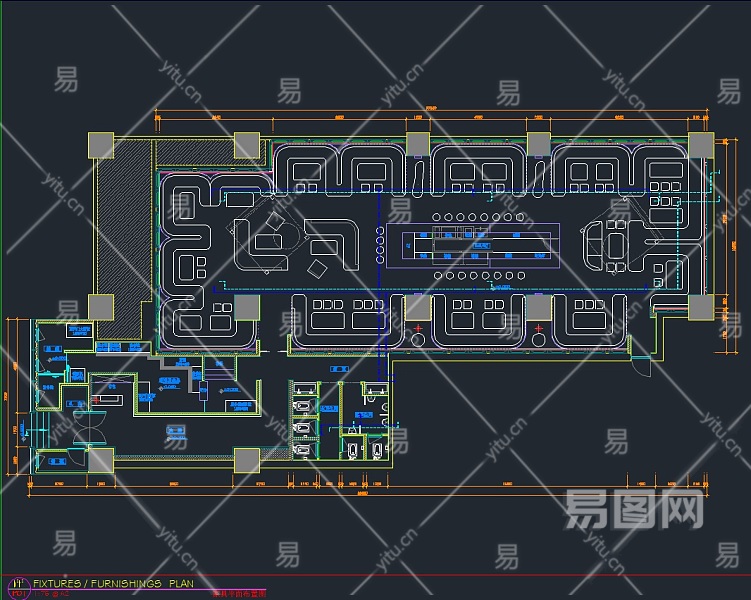Click the 1:75 @ A2 scale text

[51, 594]
